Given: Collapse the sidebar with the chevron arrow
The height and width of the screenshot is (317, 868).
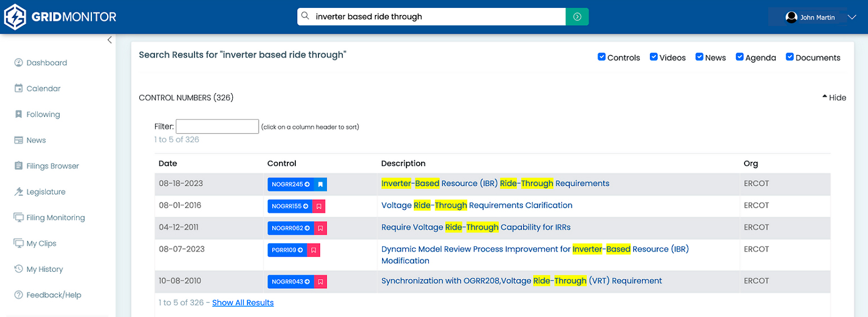Looking at the screenshot, I should (x=109, y=40).
